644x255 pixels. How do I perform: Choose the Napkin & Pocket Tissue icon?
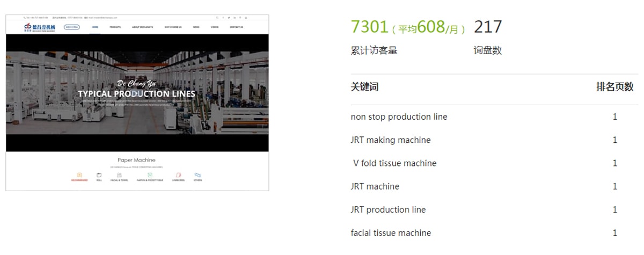coord(150,175)
